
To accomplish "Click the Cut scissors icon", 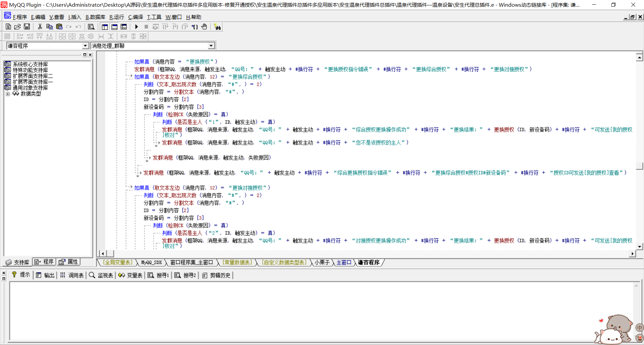I will click(40, 27).
